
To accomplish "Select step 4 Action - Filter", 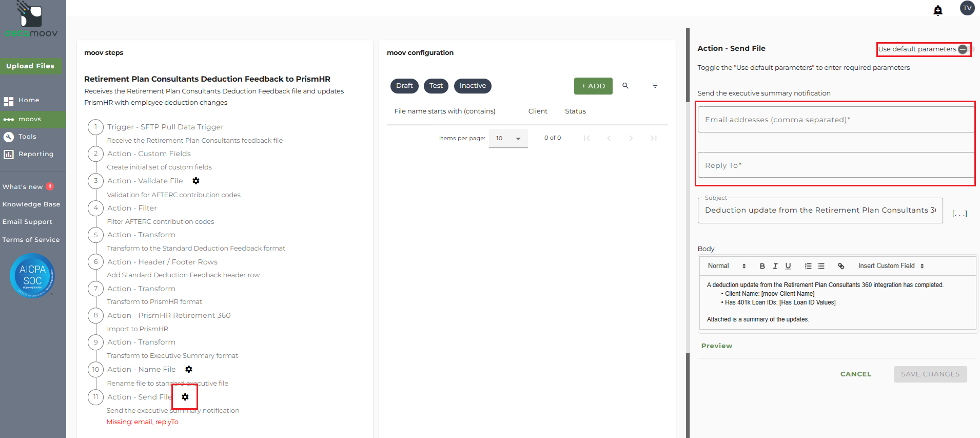I will pos(132,208).
